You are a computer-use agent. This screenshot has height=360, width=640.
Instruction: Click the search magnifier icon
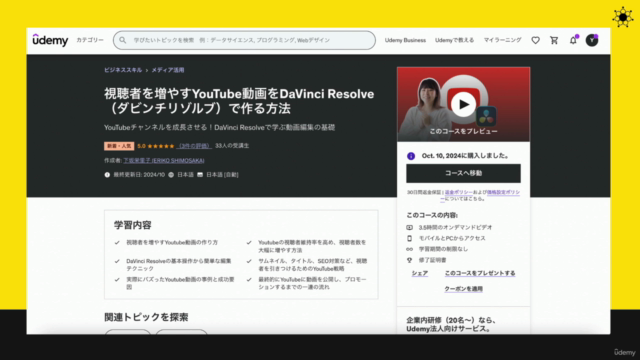pyautogui.click(x=122, y=40)
